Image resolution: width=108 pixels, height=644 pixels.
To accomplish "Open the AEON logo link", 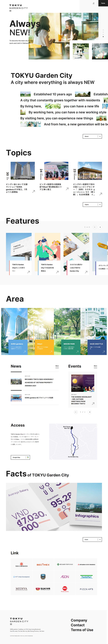I will coord(65,577).
